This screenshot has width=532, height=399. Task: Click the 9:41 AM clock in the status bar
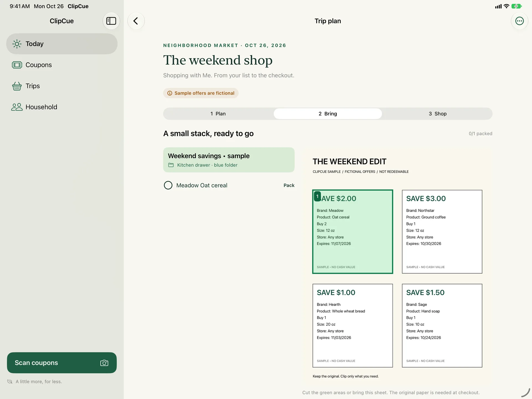click(20, 6)
